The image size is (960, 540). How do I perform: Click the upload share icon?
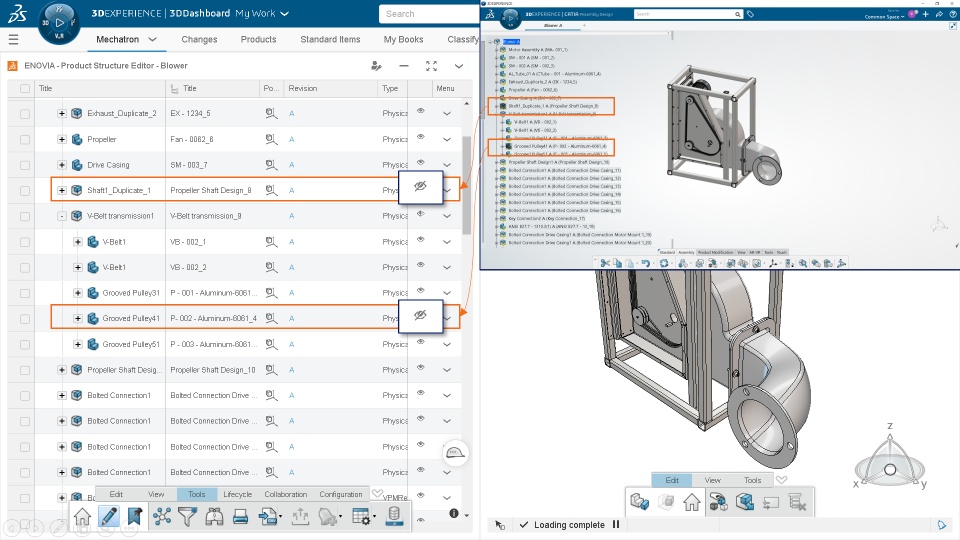pos(300,517)
